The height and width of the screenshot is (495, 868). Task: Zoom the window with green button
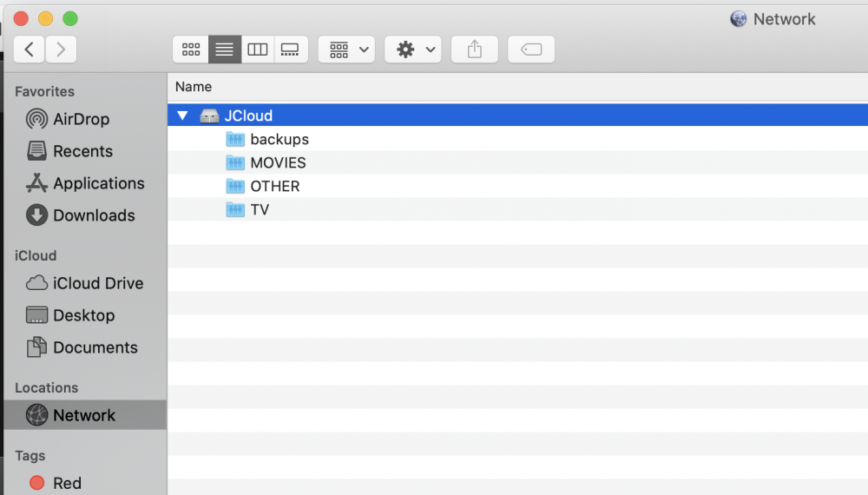(70, 19)
